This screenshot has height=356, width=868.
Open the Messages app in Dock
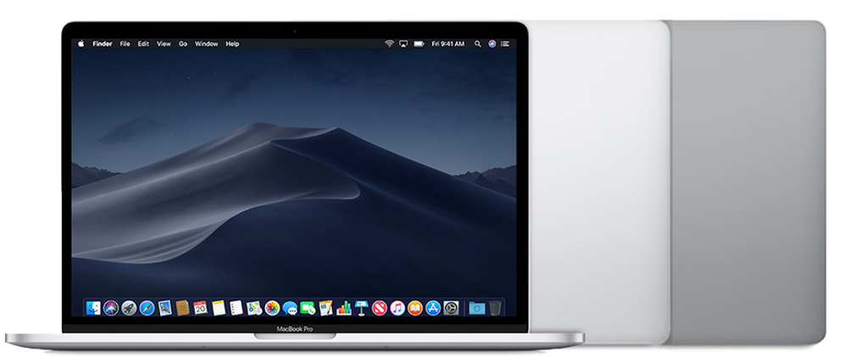[x=290, y=308]
